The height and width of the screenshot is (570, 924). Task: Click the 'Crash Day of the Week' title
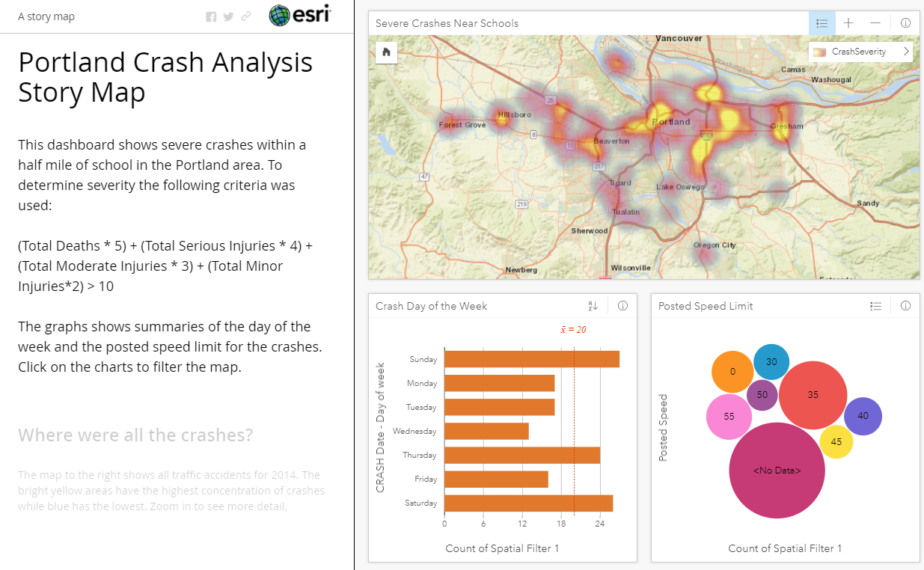click(431, 306)
